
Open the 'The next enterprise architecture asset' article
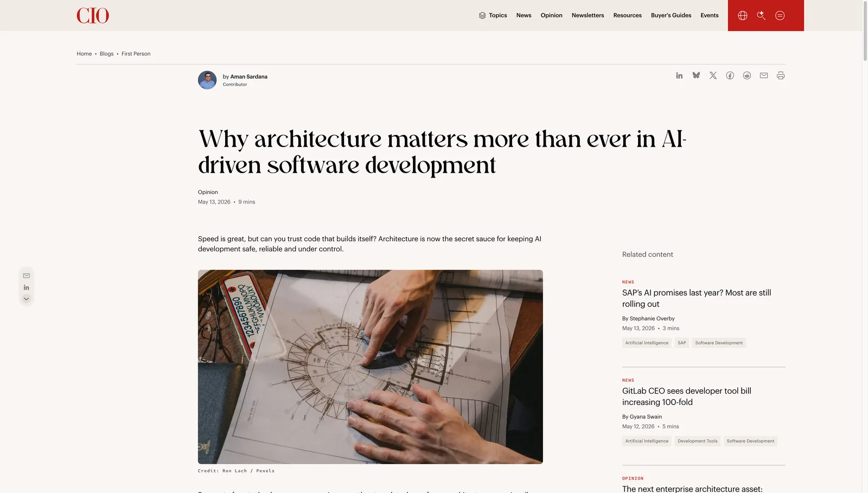pos(692,489)
